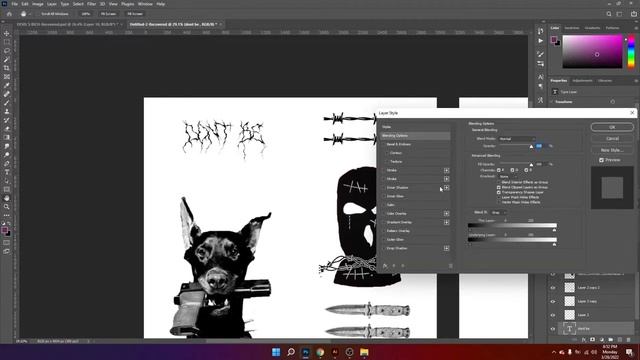Select the Pen tool
Viewport: 640px width, 360px height.
[7, 164]
